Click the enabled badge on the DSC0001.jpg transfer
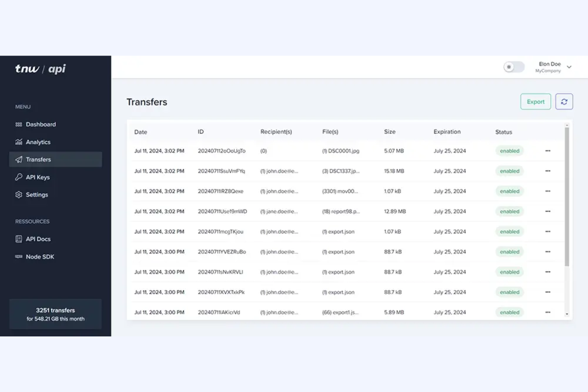The width and height of the screenshot is (588, 392). click(509, 151)
